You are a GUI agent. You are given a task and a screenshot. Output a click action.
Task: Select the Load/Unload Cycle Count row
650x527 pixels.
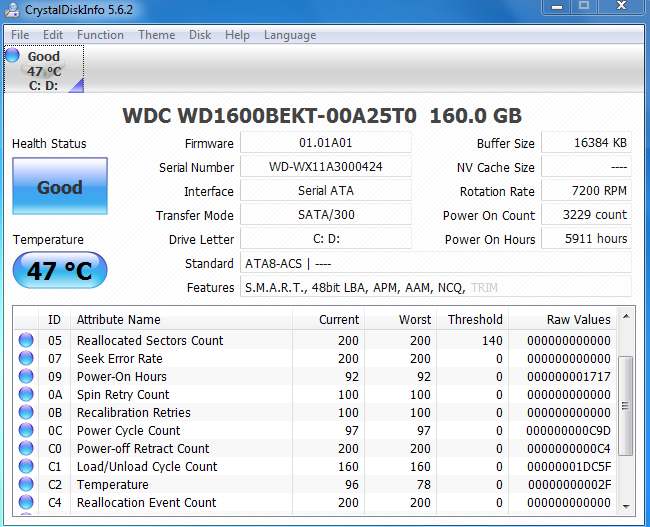click(315, 466)
